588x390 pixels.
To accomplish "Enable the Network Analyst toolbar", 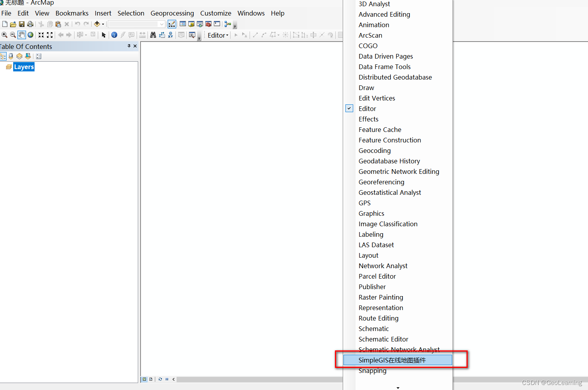I will click(x=398, y=266).
